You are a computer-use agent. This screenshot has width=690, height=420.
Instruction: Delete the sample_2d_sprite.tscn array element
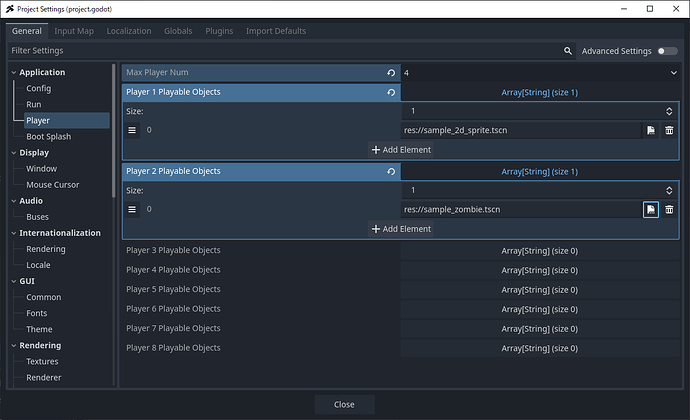click(669, 130)
